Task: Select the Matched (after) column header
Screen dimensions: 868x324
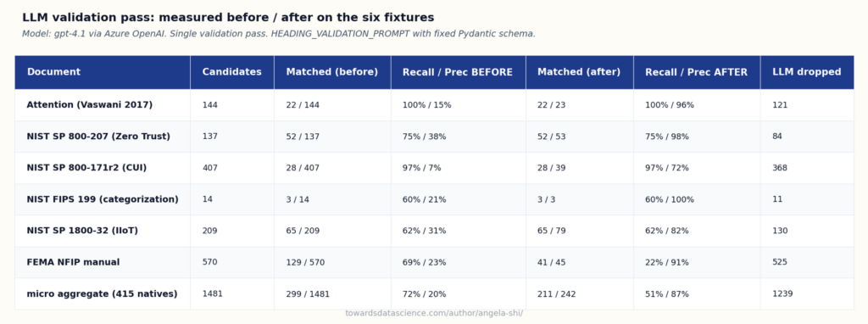Action: tap(579, 72)
